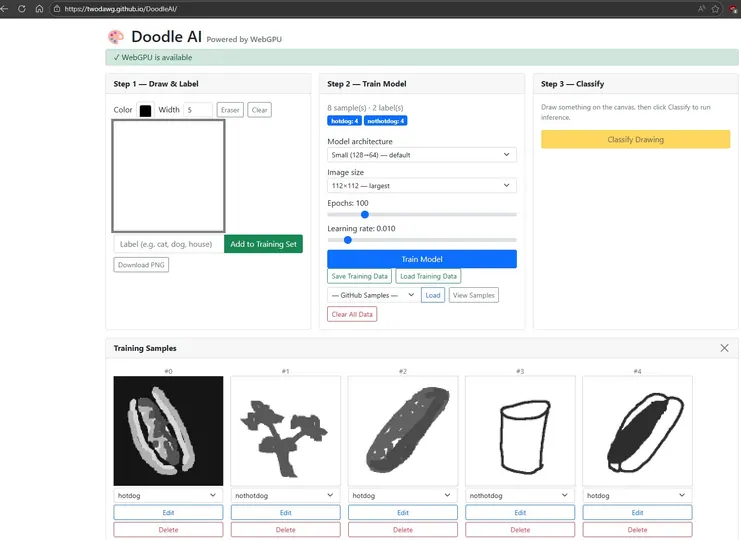Select sample #4 hotdog outline thumbnail
The height and width of the screenshot is (540, 741).
point(637,431)
